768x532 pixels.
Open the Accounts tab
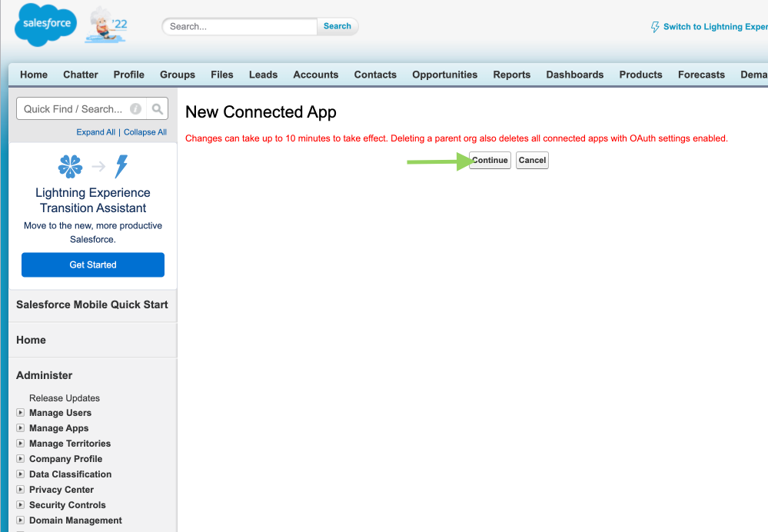(x=315, y=75)
